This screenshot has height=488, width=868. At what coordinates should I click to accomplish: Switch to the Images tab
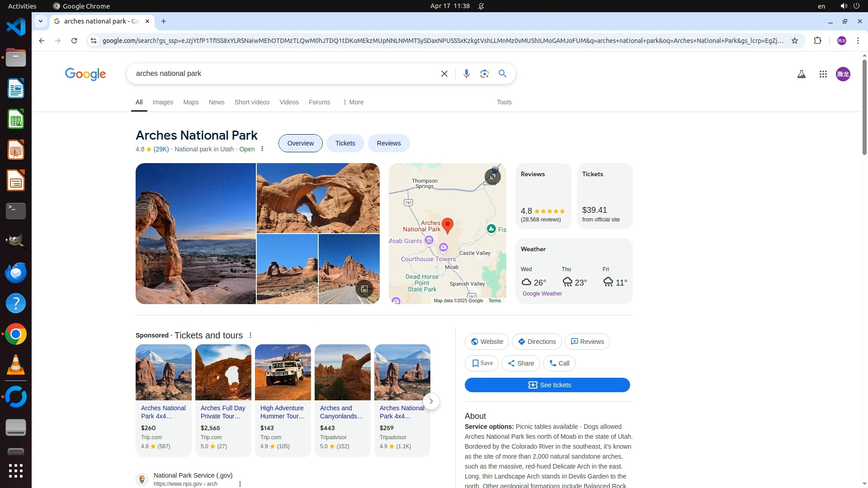[163, 102]
